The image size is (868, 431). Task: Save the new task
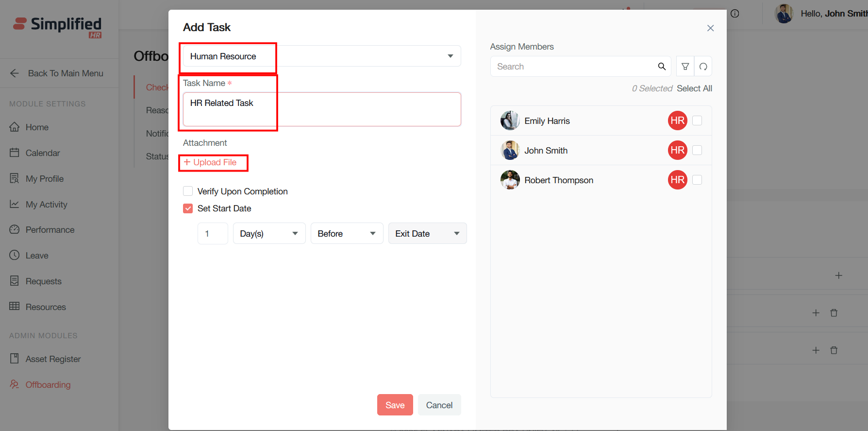click(x=395, y=405)
